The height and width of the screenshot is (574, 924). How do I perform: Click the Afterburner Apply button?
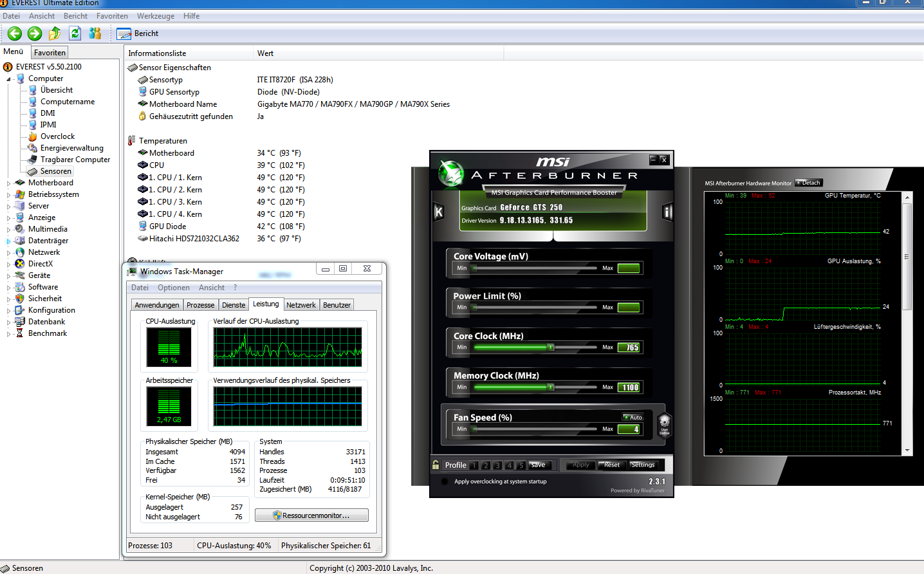pyautogui.click(x=580, y=465)
